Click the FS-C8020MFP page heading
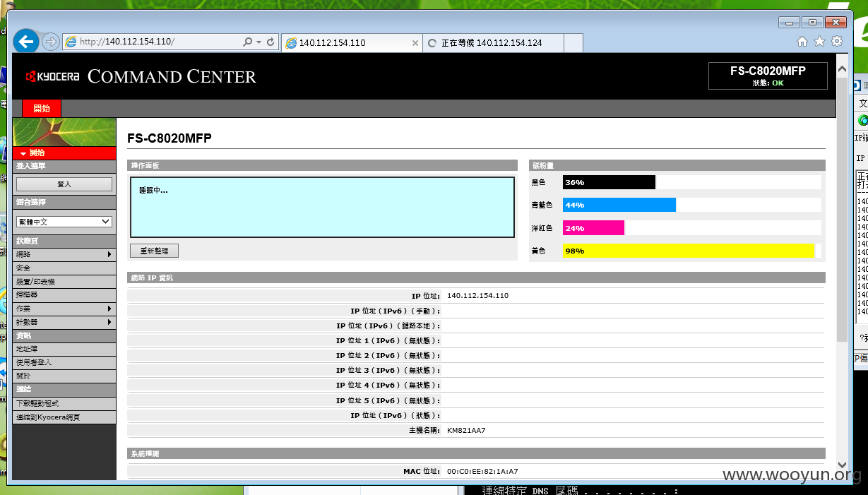Screen dimensions: 868x495 coord(169,138)
